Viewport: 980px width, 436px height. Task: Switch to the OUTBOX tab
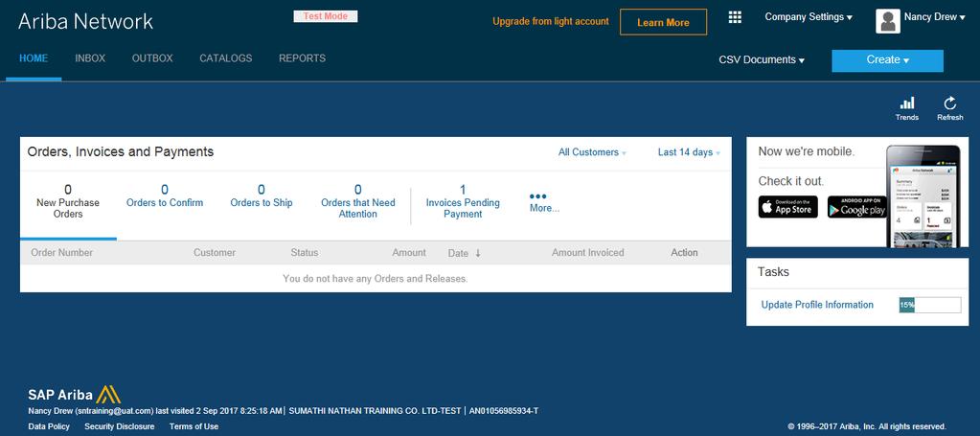tap(152, 58)
